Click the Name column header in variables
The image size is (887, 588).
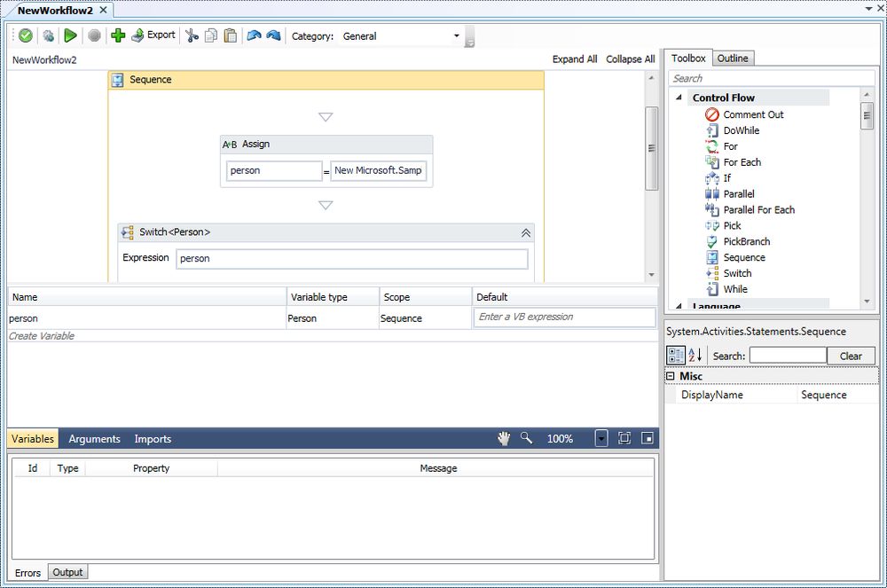tap(147, 297)
